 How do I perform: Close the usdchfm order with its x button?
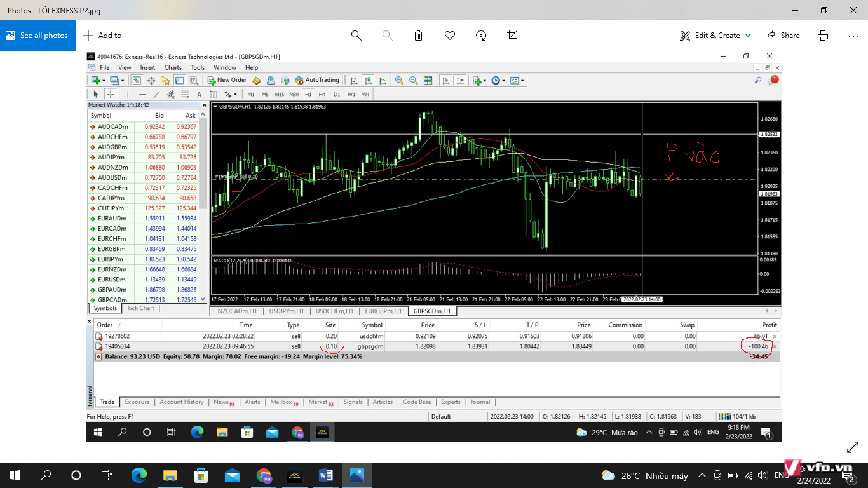[774, 336]
